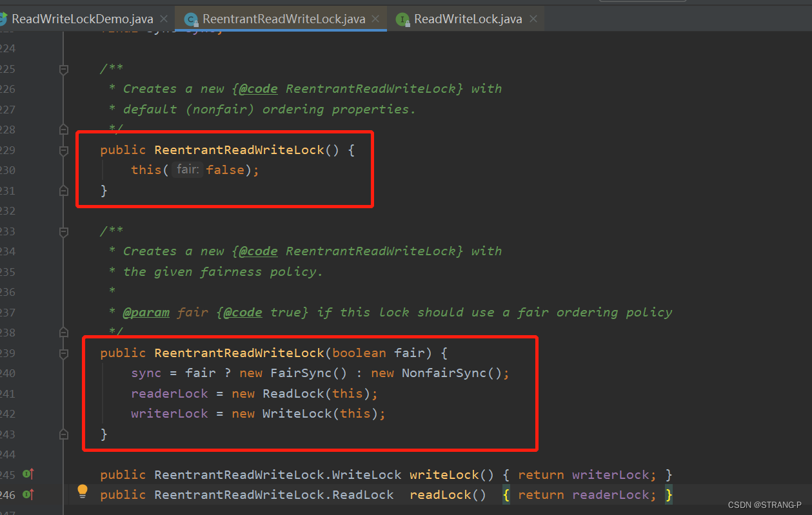
Task: Click 'NonfairSync' in the sync assignment
Action: click(x=444, y=373)
